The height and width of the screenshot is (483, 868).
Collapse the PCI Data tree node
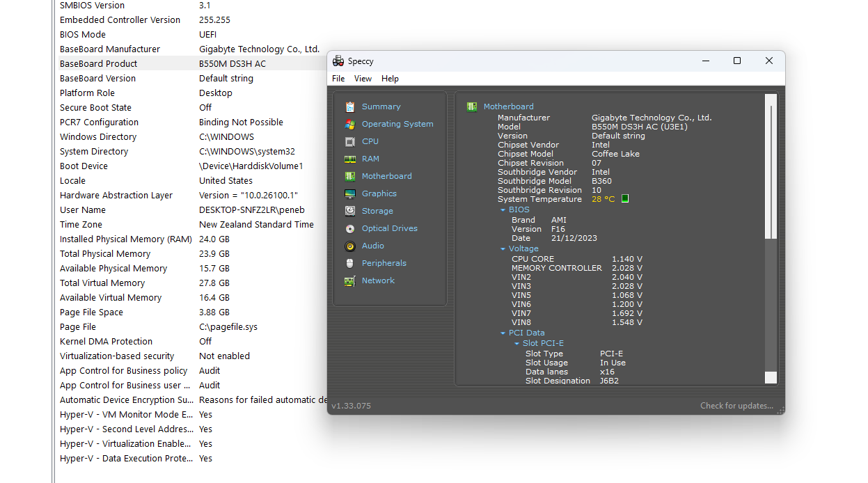point(503,333)
